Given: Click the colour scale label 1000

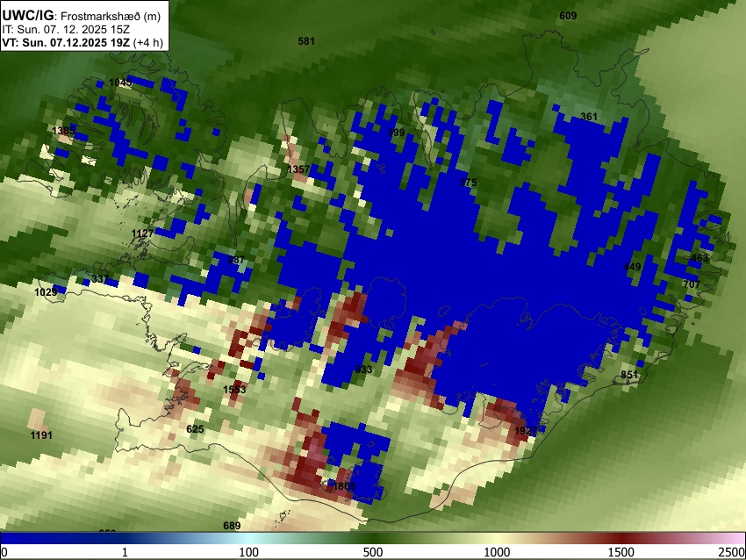Looking at the screenshot, I should 497,552.
